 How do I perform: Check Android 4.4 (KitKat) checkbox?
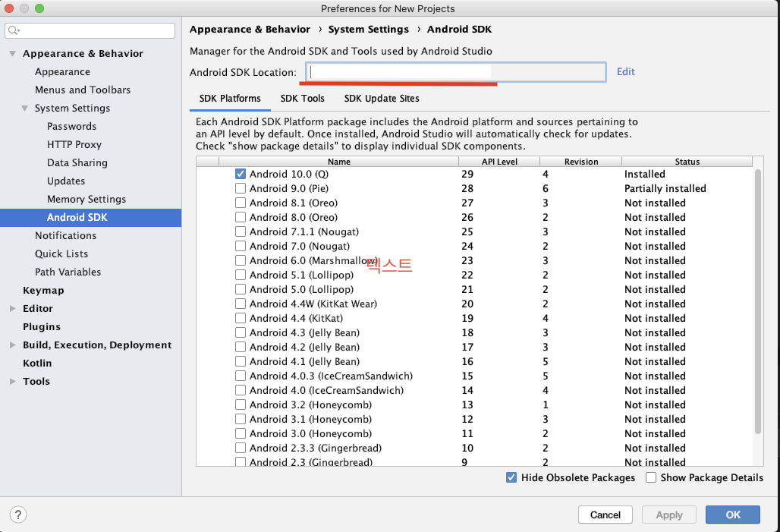[x=241, y=318]
